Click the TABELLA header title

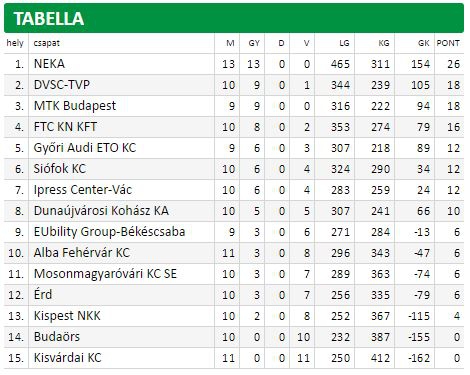49,19
